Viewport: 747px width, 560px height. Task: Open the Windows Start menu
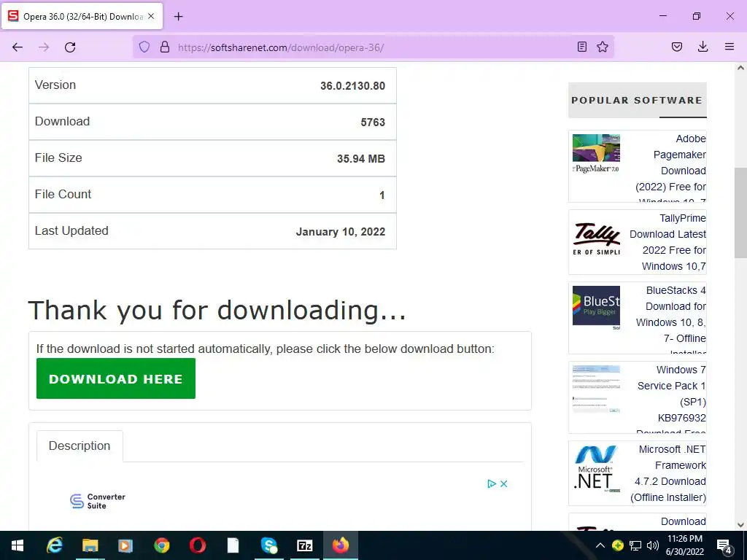18,545
